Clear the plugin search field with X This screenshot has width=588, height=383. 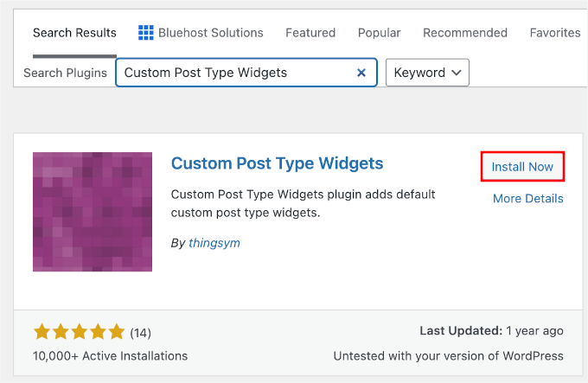[x=361, y=73]
